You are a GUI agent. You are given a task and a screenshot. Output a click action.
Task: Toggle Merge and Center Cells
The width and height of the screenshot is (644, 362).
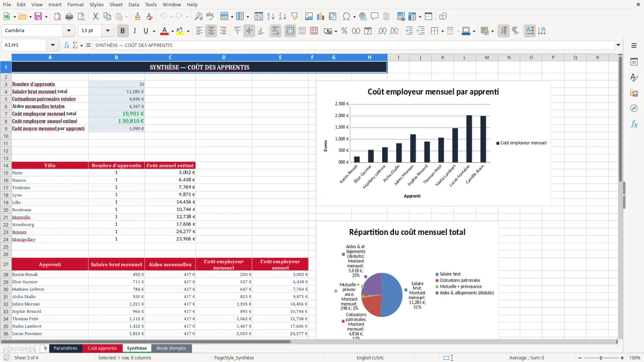pos(290,31)
